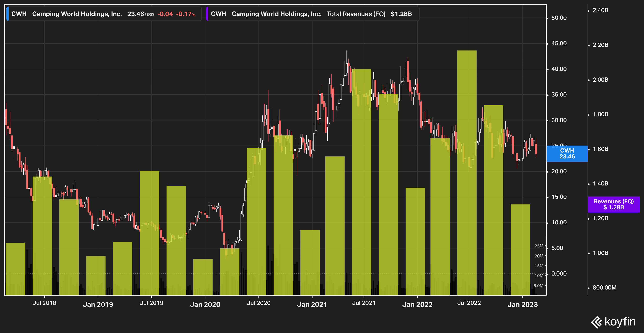Click the 10.00 price axis label
This screenshot has width=644, height=333.
point(559,222)
